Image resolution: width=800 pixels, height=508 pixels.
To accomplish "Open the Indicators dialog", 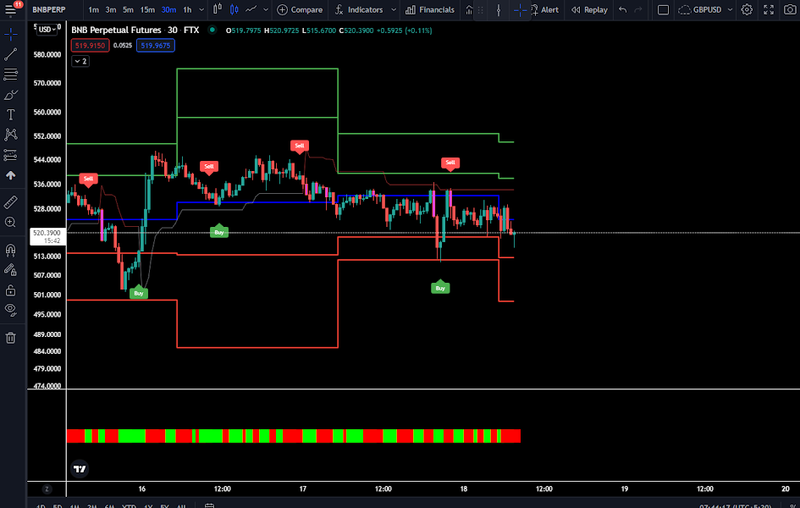I will (358, 10).
